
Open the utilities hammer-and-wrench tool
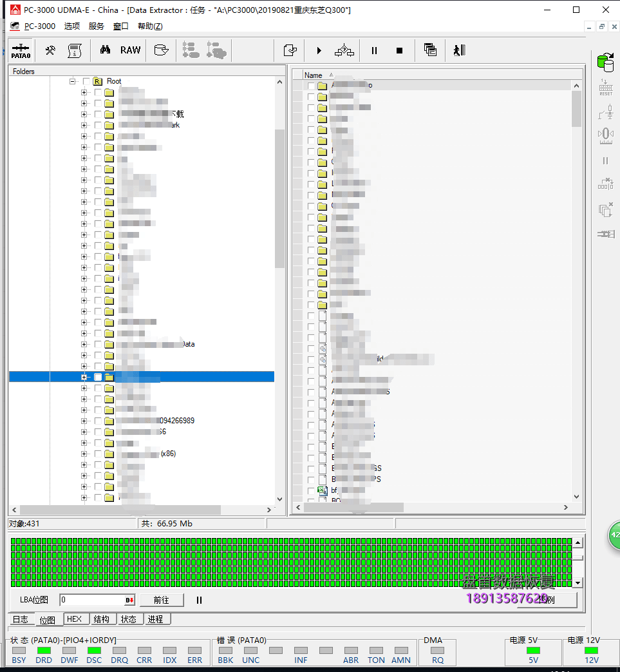click(50, 50)
